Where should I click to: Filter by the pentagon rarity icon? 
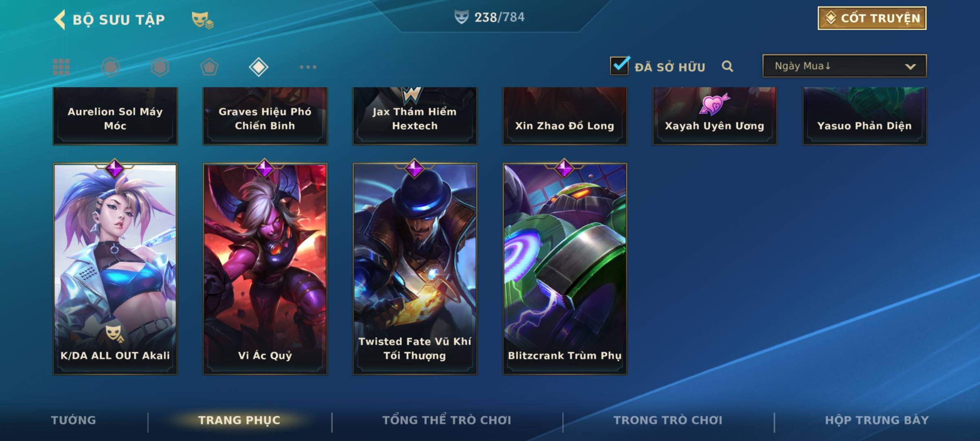click(209, 67)
